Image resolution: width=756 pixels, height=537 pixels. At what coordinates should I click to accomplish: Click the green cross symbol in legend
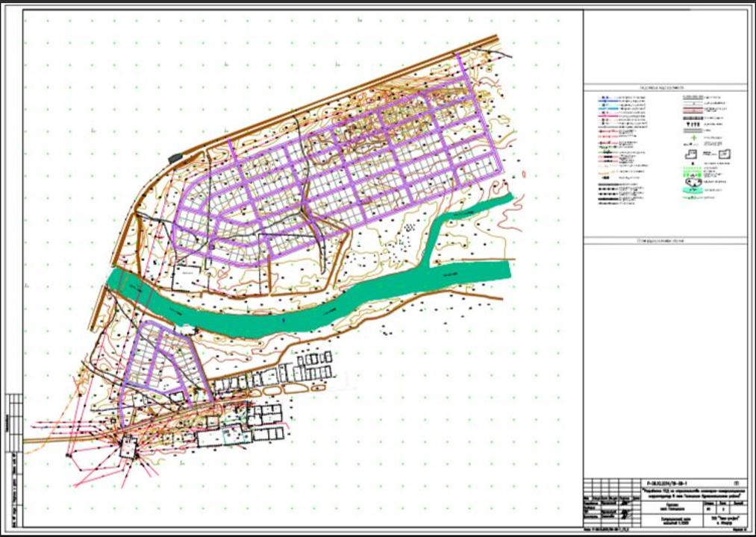point(694,138)
